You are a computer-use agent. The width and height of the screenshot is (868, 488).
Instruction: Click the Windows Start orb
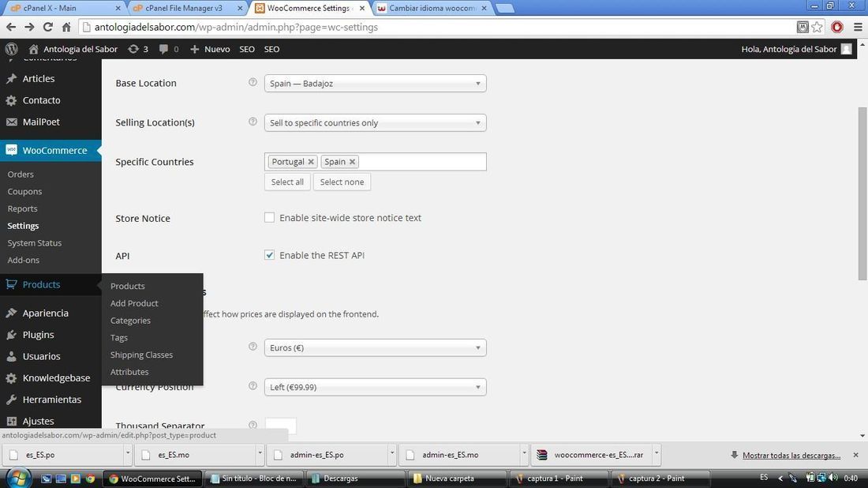click(18, 478)
